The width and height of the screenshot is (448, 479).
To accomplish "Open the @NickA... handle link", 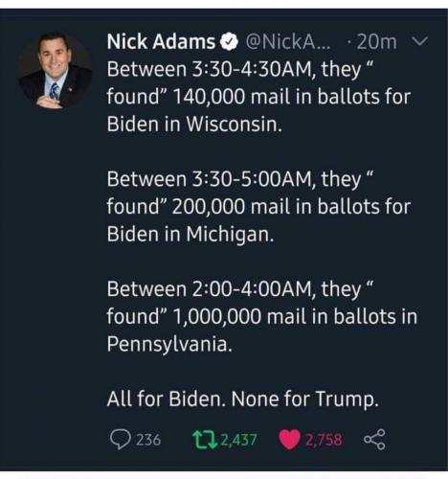I will pyautogui.click(x=288, y=42).
